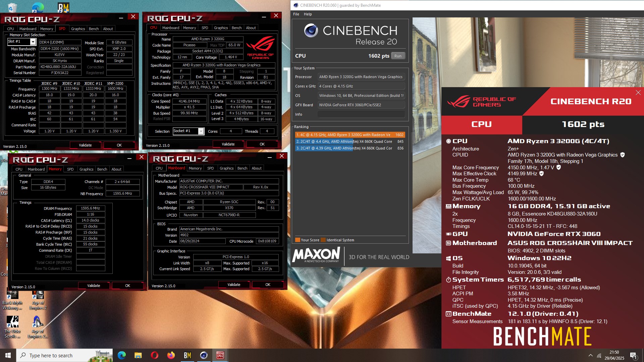The width and height of the screenshot is (644, 362).
Task: Minimize the Memory CPU-Z window
Action: click(x=129, y=158)
